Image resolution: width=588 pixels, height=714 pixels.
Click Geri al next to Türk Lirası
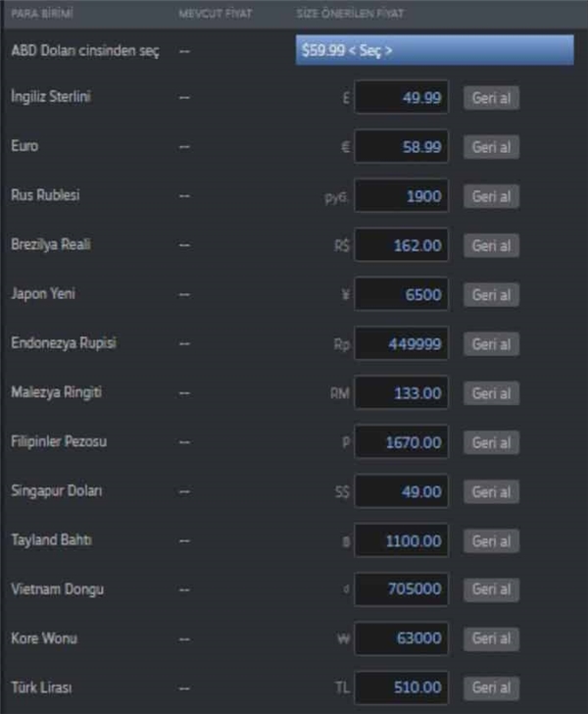point(491,687)
